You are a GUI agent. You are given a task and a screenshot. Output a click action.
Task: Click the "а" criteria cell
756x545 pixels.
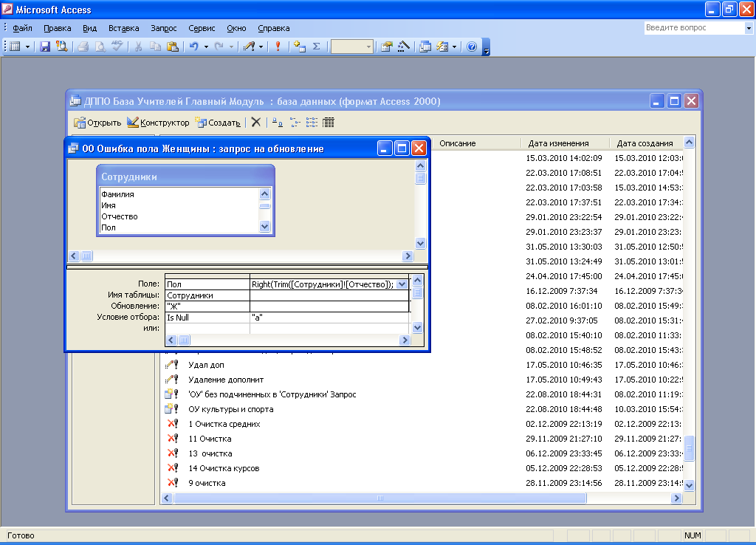(x=329, y=318)
